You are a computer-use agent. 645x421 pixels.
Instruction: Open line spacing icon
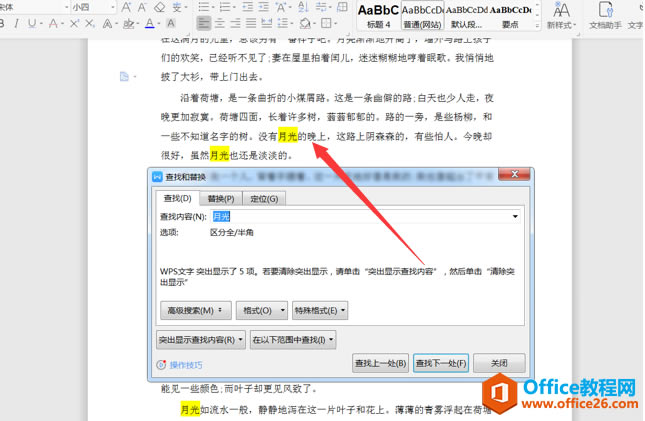pyautogui.click(x=283, y=23)
